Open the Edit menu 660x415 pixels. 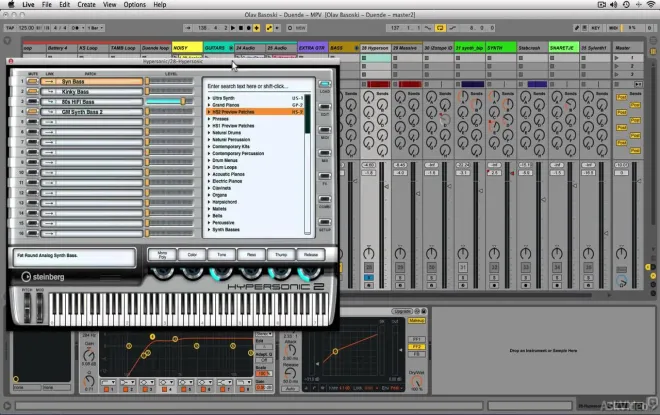coord(64,5)
